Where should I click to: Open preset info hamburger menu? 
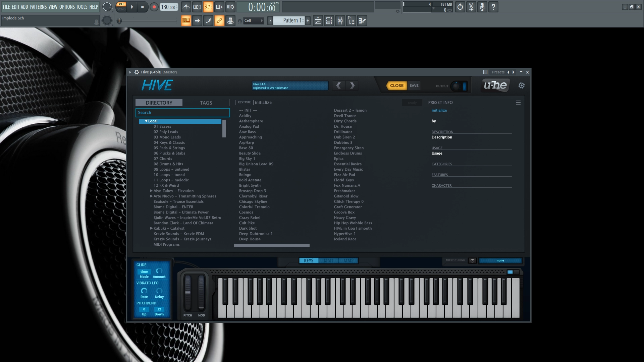[518, 103]
